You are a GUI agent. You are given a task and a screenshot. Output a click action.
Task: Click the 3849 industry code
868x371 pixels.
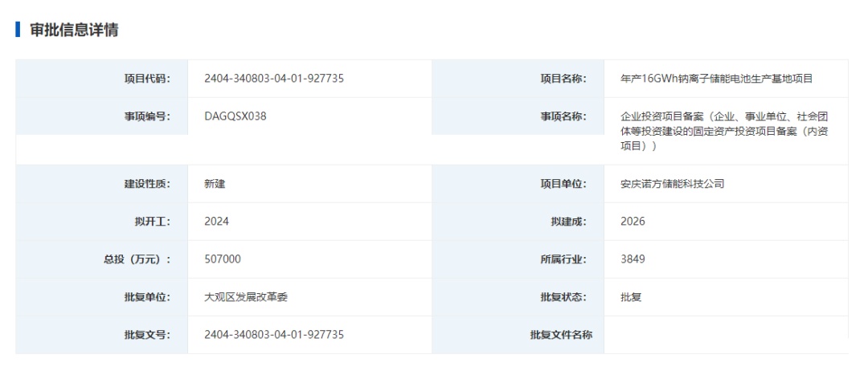pyautogui.click(x=633, y=259)
